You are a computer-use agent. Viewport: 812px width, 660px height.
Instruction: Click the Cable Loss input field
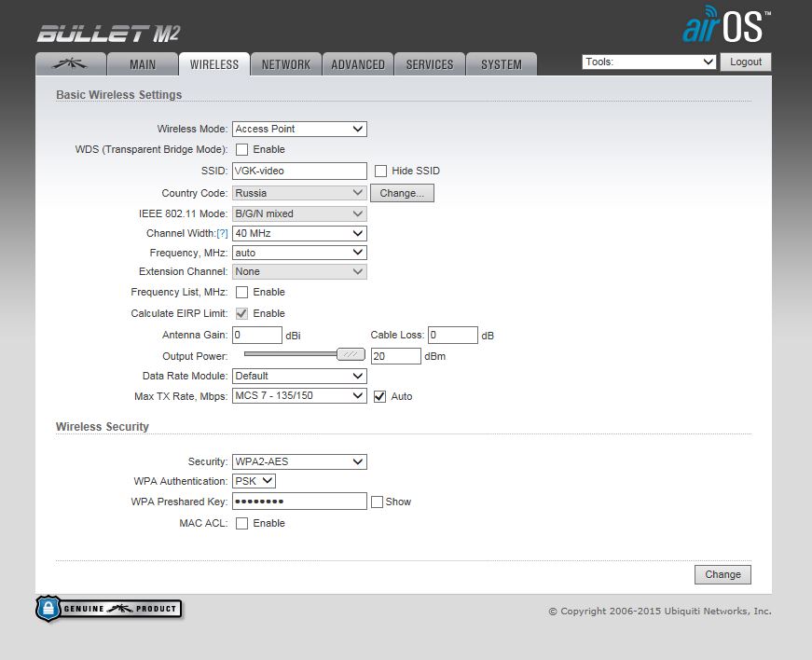[x=452, y=335]
